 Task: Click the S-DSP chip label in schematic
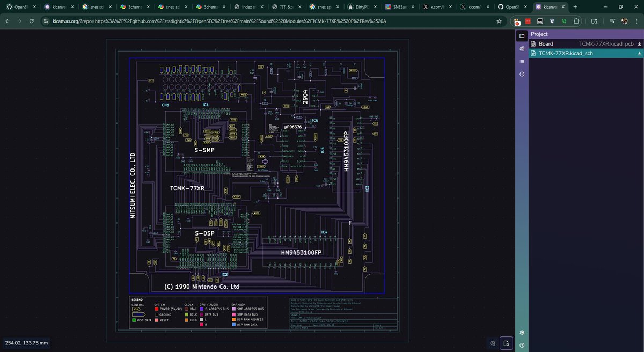pos(204,233)
